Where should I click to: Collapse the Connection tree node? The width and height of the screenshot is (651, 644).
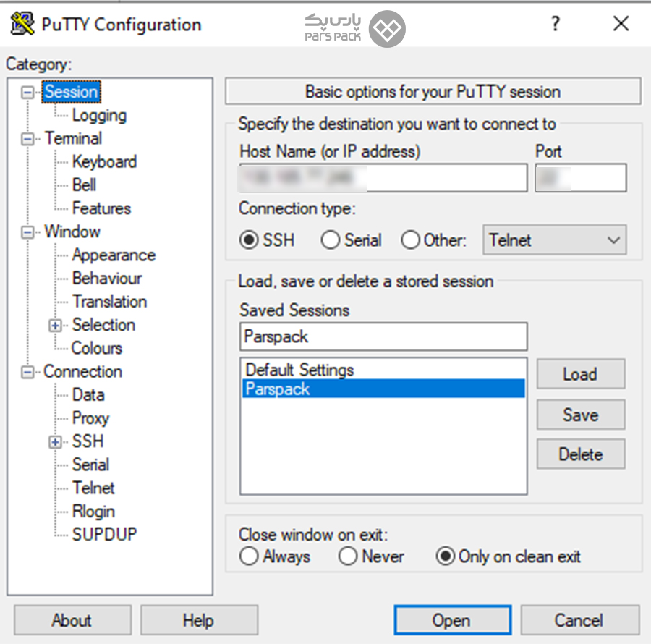coord(27,372)
